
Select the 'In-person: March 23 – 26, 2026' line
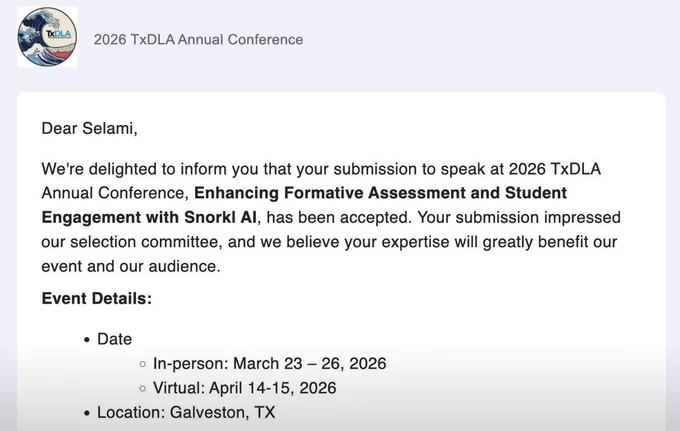tap(269, 363)
